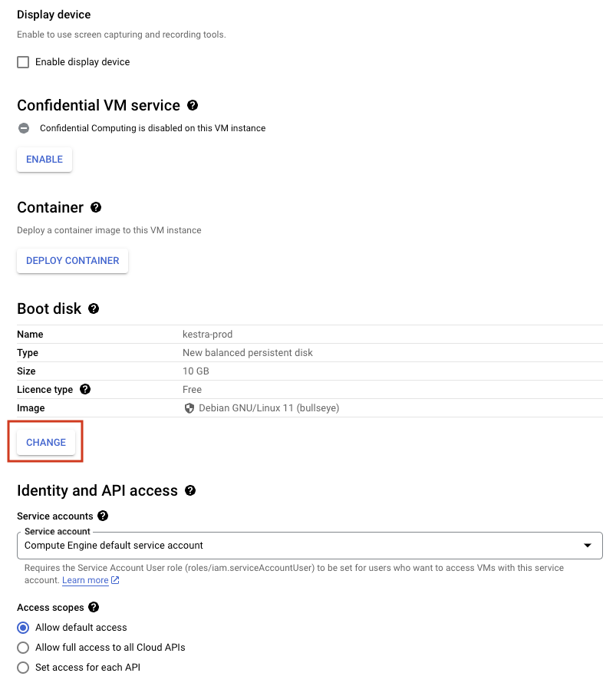Click the Licence type help icon

85,389
